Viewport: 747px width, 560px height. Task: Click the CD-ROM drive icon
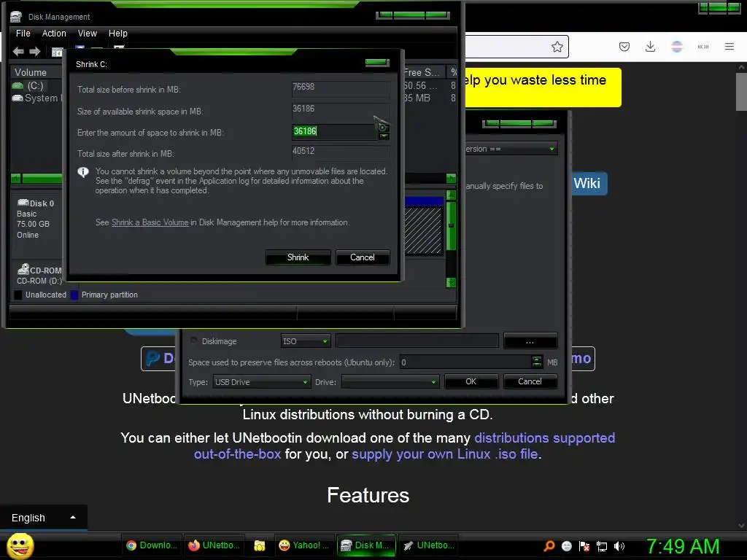point(23,270)
